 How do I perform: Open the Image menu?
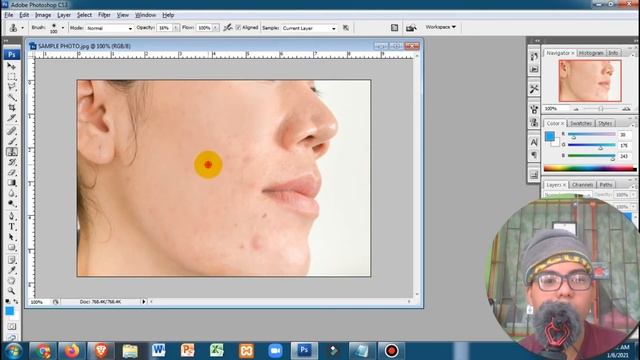point(43,15)
